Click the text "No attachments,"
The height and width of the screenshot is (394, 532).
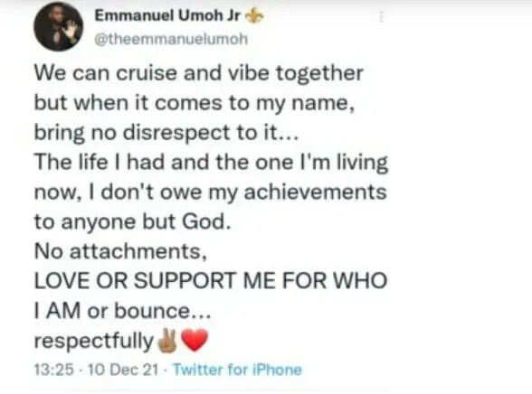(120, 251)
